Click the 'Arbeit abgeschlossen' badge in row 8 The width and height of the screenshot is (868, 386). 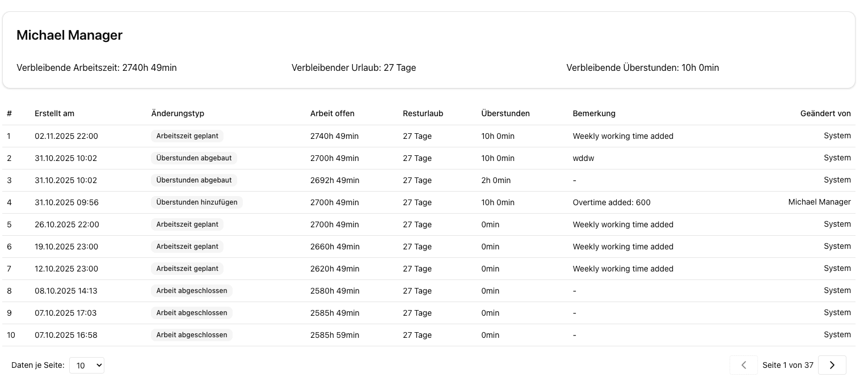click(x=191, y=291)
